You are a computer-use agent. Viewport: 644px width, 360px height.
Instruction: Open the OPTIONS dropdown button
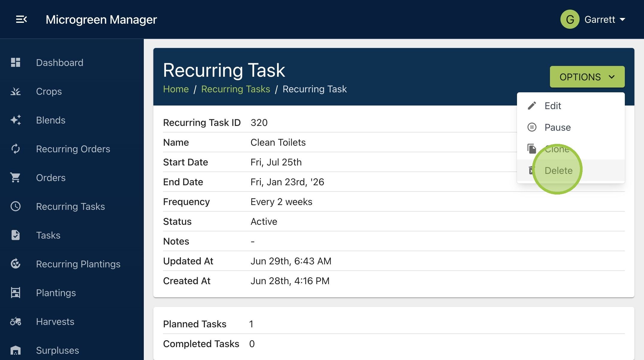coord(587,77)
